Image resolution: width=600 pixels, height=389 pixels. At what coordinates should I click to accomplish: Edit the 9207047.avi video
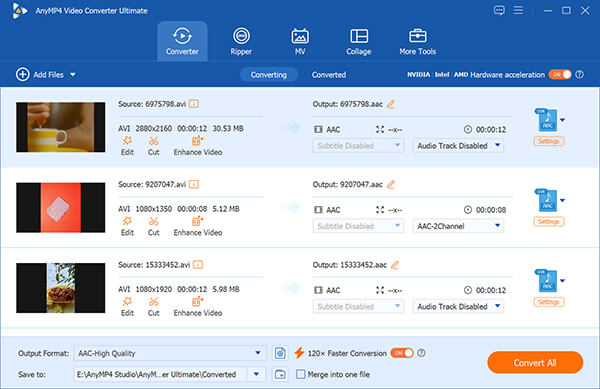coord(127,226)
